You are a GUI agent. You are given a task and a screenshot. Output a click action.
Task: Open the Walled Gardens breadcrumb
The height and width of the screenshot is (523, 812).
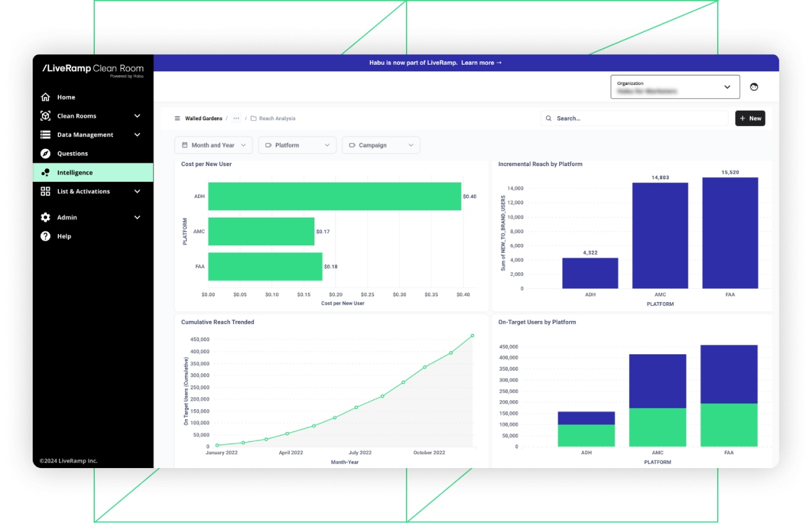[203, 118]
